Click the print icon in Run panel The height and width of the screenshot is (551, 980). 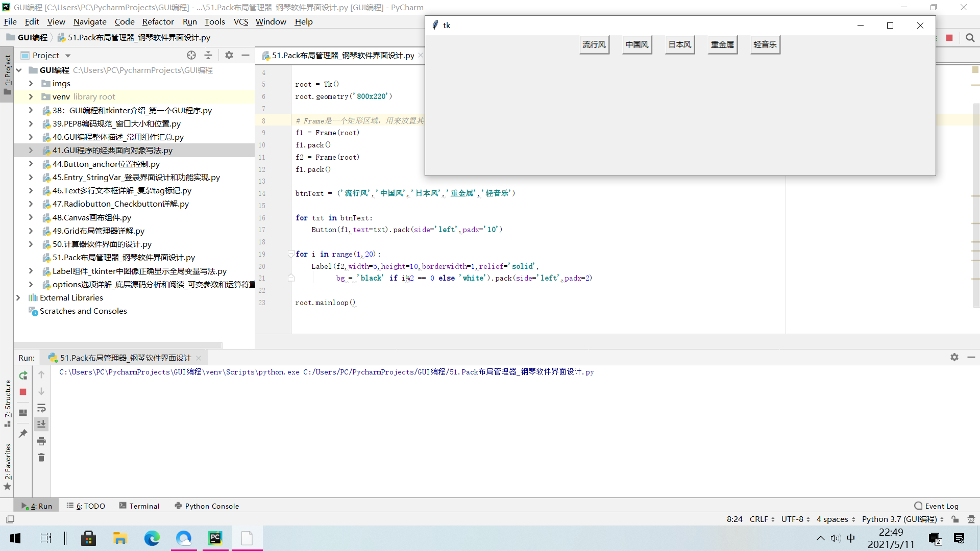coord(41,441)
